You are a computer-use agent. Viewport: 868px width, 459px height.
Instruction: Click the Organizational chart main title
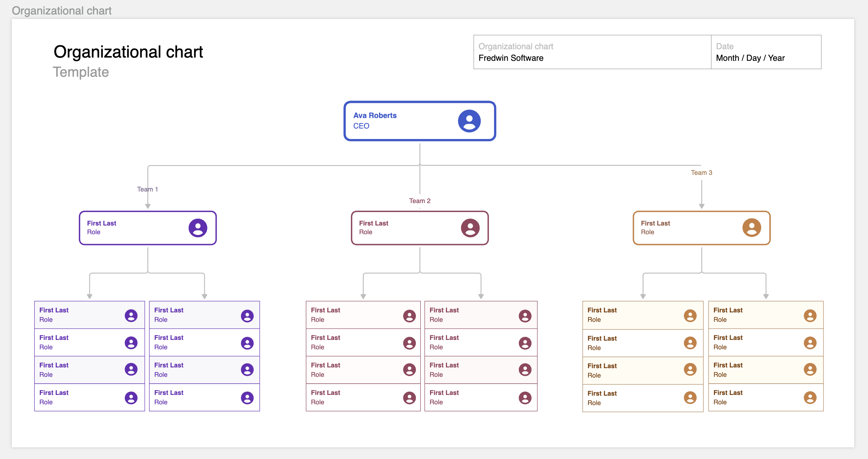tap(128, 51)
